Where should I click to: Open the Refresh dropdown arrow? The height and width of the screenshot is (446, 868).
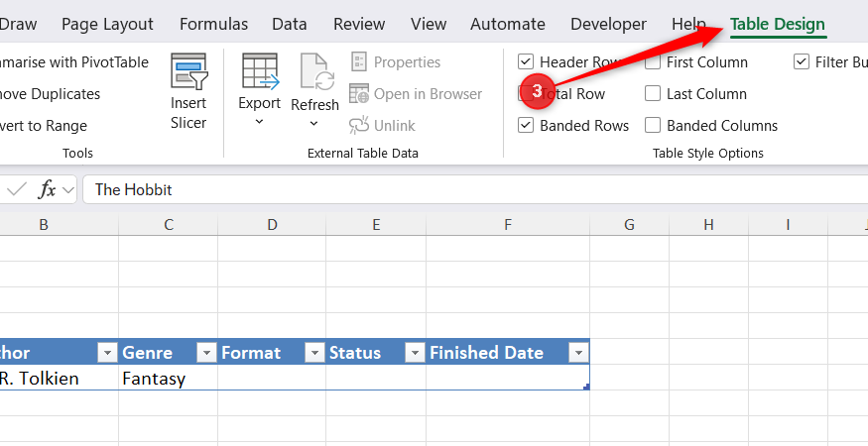tap(313, 124)
